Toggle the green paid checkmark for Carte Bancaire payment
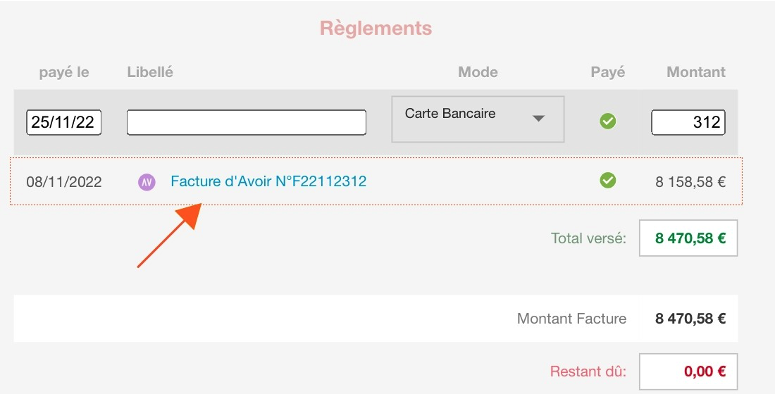Screen dimensions: 777x395 608,121
